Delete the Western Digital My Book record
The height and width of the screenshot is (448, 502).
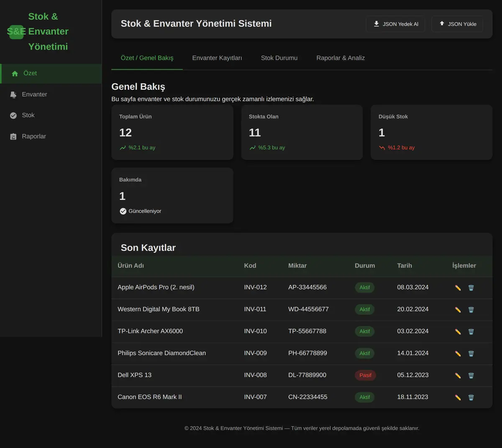click(x=471, y=310)
